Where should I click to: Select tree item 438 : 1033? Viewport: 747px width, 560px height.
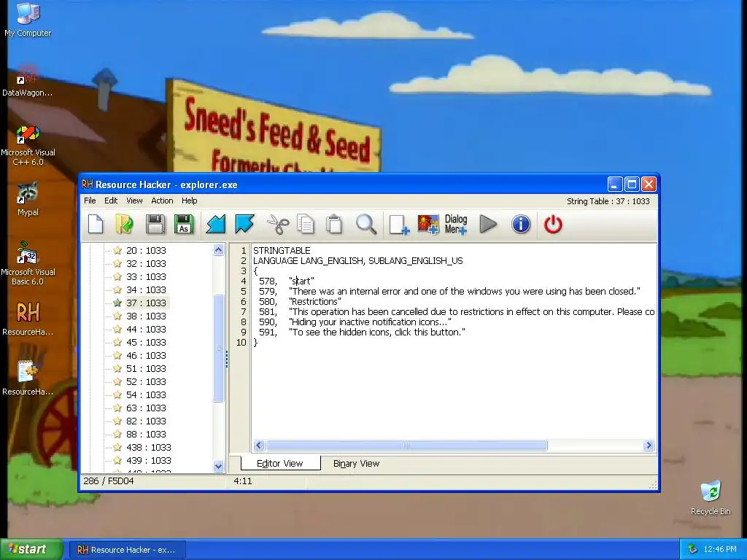(x=149, y=447)
